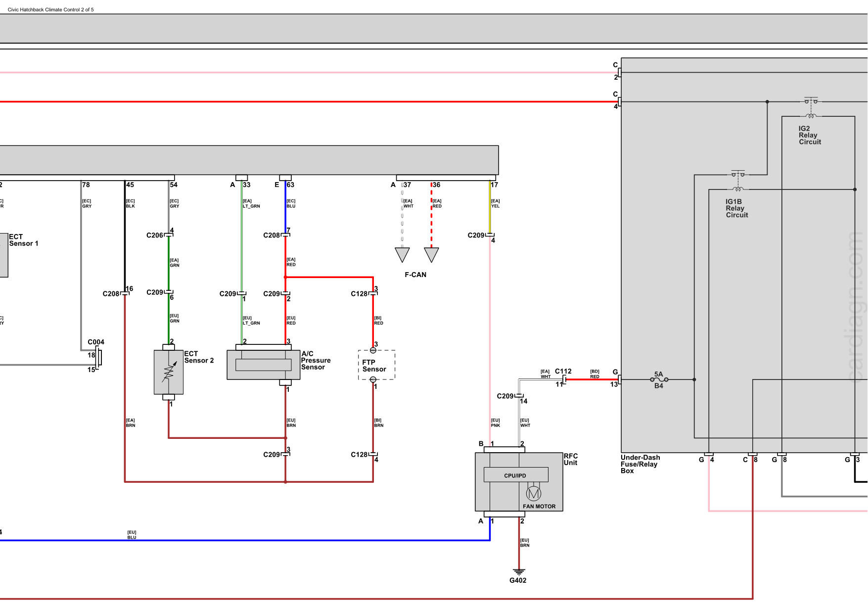Click the page title Civic Hatchback Climate Control
The width and height of the screenshot is (868, 614).
coord(50,9)
